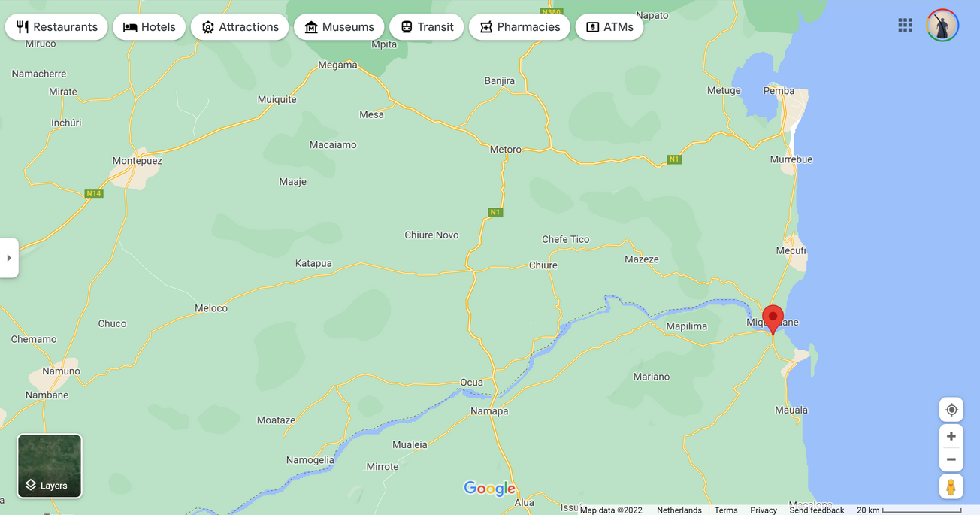980x515 pixels.
Task: Expand the collapsed side panel
Action: 9,258
